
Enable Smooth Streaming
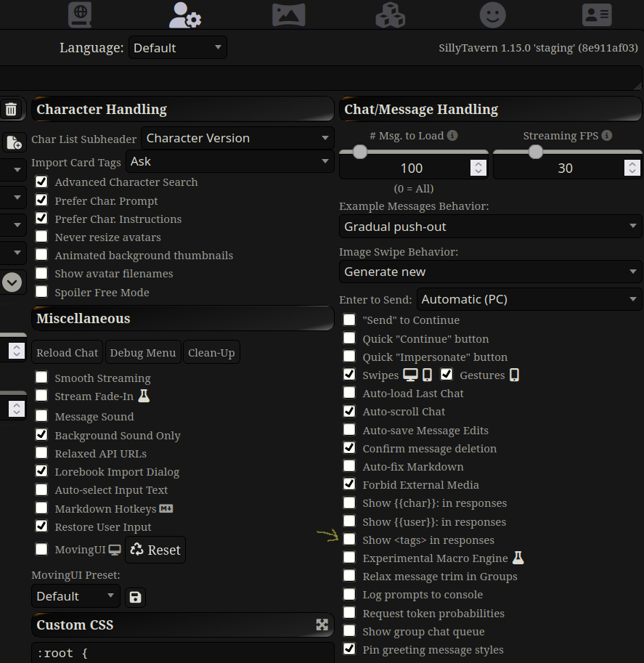[41, 377]
